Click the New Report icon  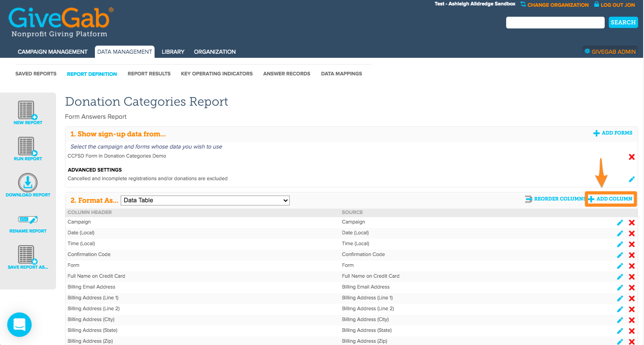(28, 111)
